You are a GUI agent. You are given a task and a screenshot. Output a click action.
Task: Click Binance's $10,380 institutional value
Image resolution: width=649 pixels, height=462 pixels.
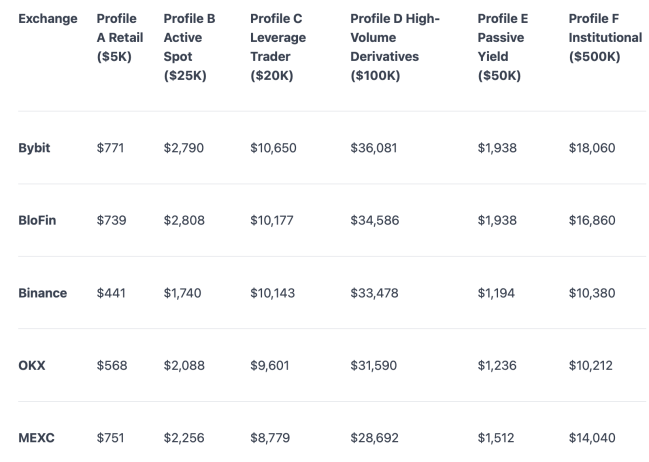[592, 293]
